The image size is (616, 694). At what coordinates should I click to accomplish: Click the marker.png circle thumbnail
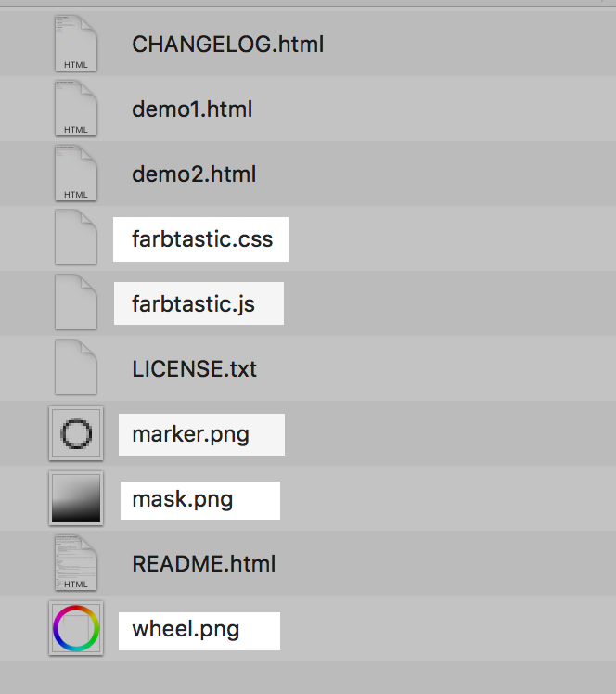point(76,433)
